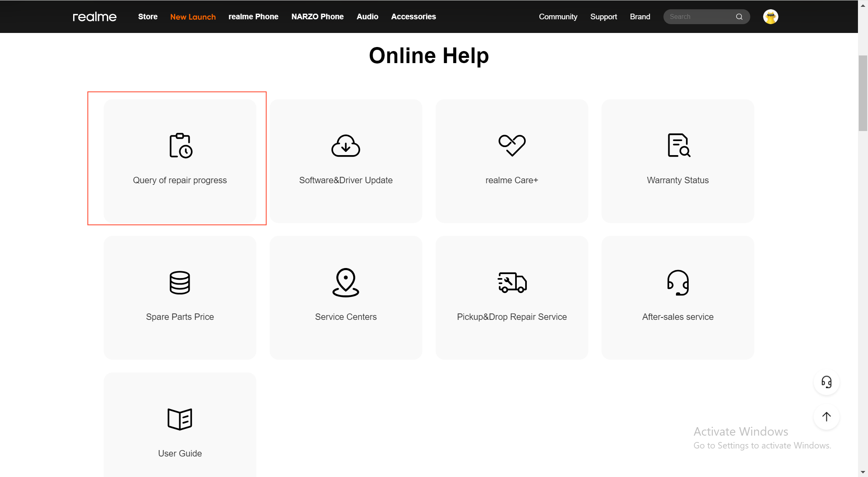Select New Launch in navigation bar
This screenshot has width=868, height=477.
tap(193, 17)
